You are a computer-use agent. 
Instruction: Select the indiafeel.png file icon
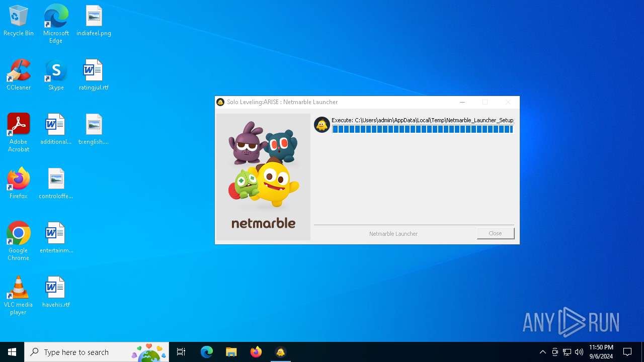[x=94, y=21]
